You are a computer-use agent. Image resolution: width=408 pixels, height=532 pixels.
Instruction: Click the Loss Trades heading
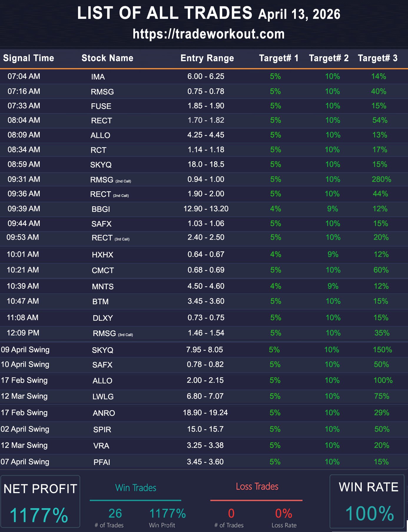(x=257, y=486)
